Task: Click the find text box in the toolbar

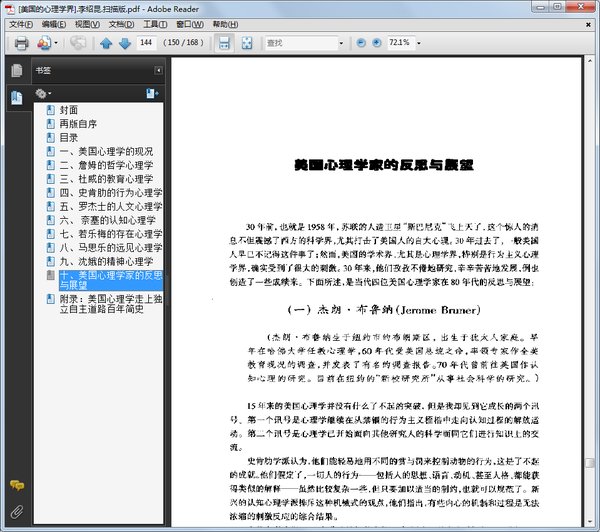Action: [301, 43]
